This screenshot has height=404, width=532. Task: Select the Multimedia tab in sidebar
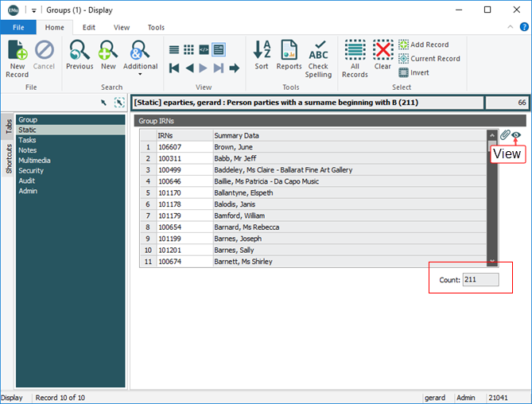coord(37,160)
